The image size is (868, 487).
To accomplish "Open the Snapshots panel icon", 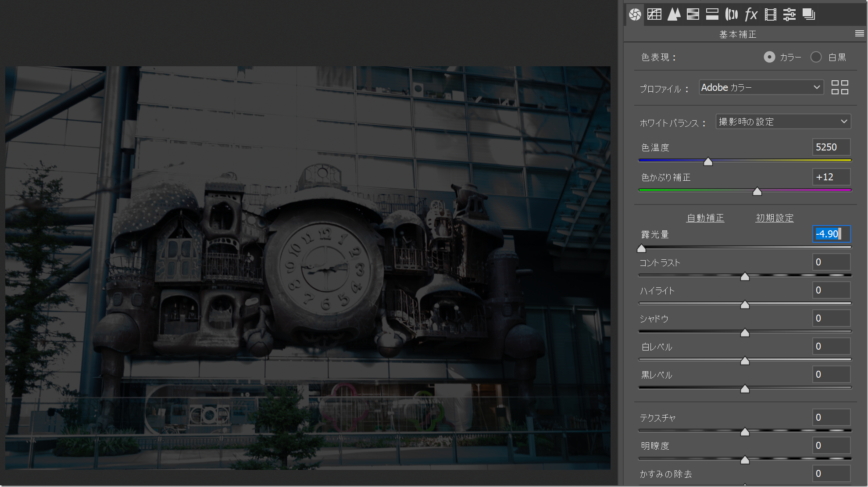I will (x=809, y=14).
